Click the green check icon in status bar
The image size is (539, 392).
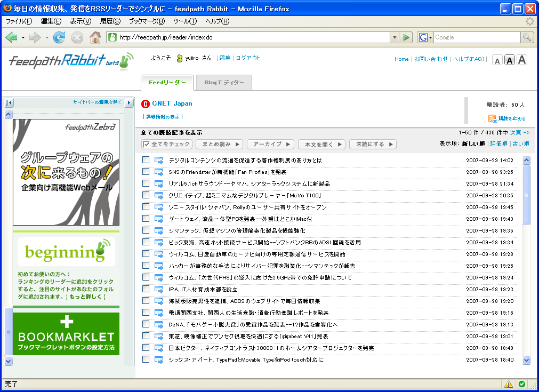522,384
